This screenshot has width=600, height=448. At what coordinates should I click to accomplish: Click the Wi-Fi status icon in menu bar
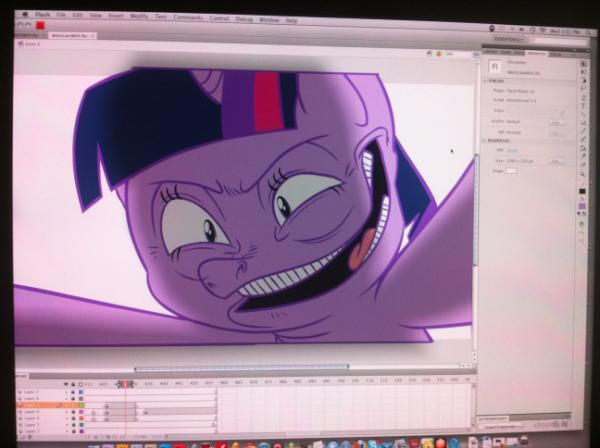point(543,30)
